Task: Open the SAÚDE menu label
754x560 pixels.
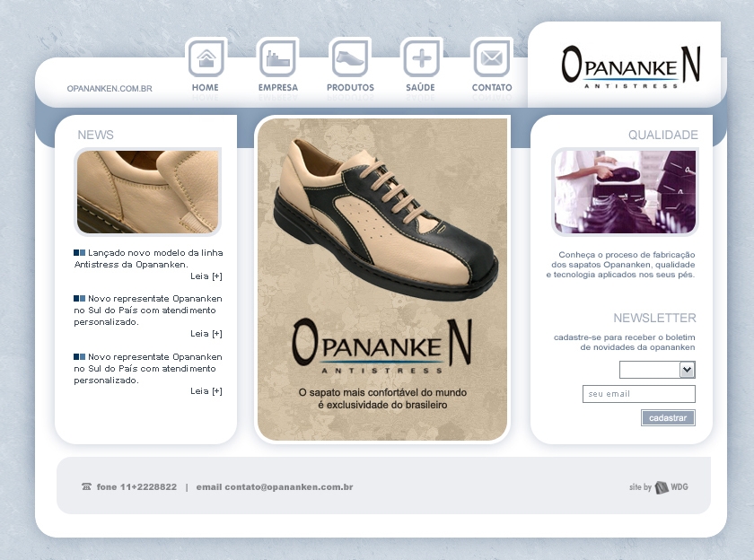Action: click(420, 87)
